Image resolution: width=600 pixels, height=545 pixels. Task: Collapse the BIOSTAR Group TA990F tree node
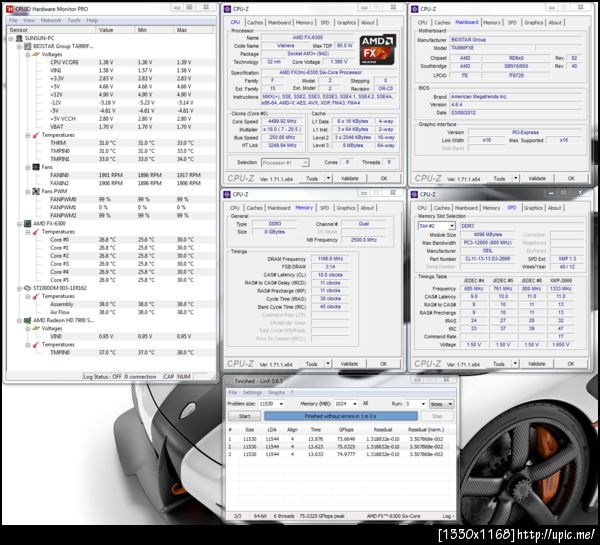[x=20, y=46]
